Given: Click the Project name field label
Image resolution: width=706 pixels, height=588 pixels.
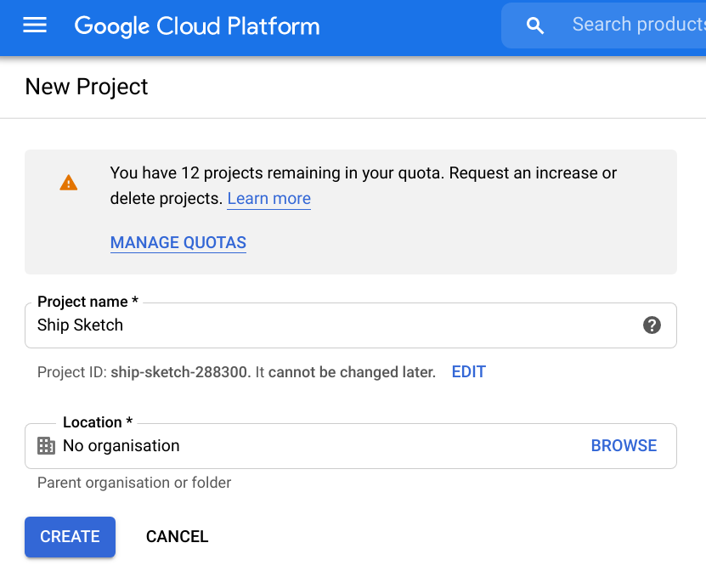Looking at the screenshot, I should [88, 302].
